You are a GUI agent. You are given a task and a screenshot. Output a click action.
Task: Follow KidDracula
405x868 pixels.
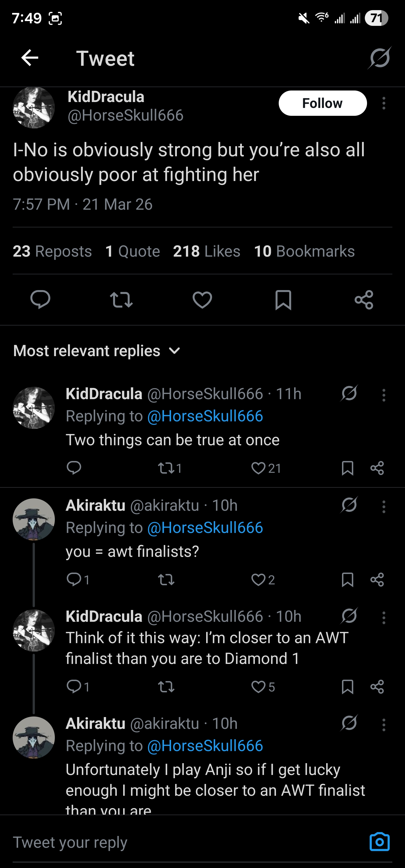(x=322, y=103)
